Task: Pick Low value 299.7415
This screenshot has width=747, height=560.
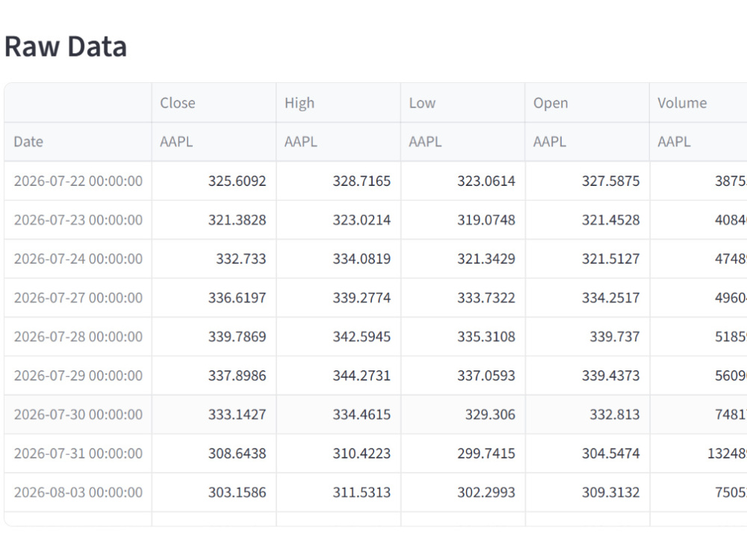Action: click(463, 453)
